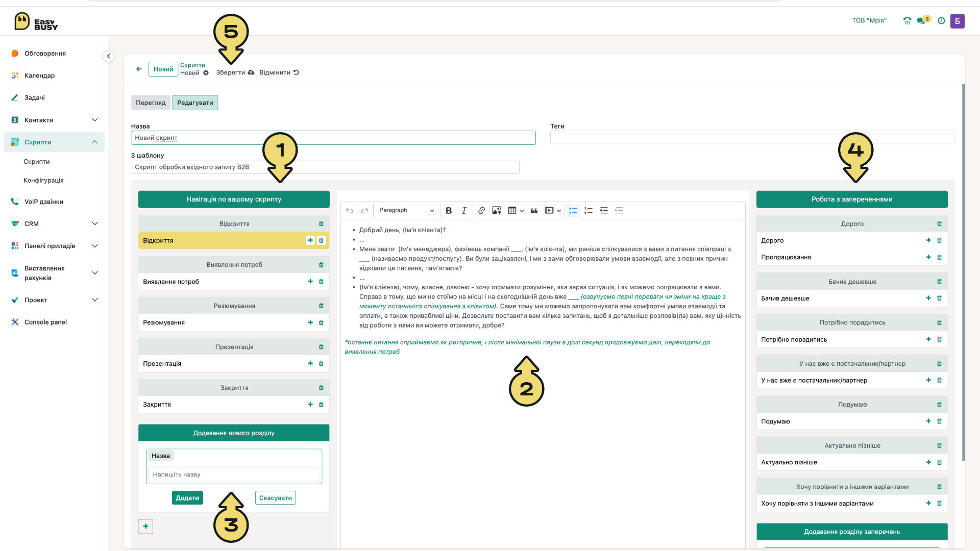Open Календар in the sidebar
This screenshot has height=551, width=980.
tap(39, 76)
